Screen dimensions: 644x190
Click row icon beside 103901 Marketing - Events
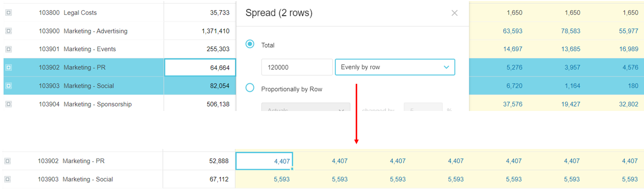click(8, 49)
